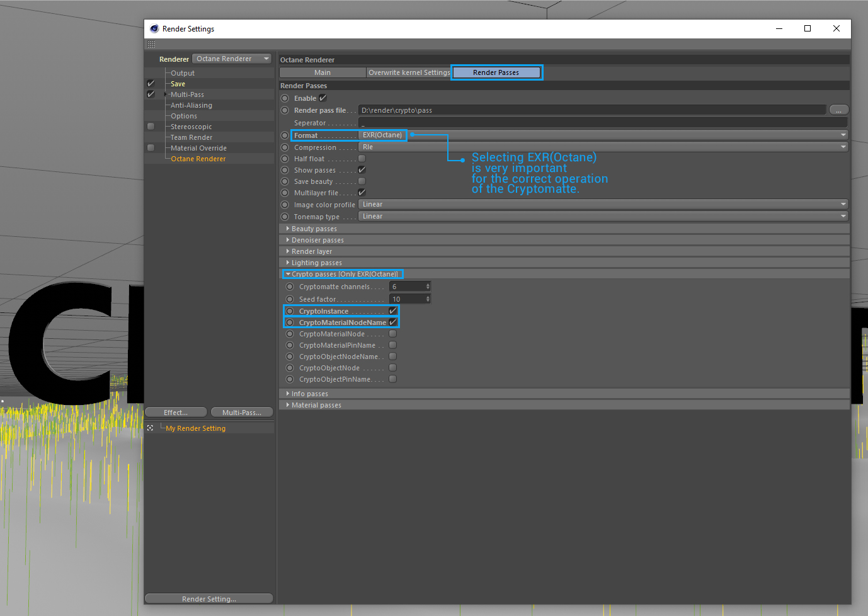Click the animation dot next to CryptoMaterialNodeName
Image resolution: width=868 pixels, height=616 pixels.
point(290,322)
